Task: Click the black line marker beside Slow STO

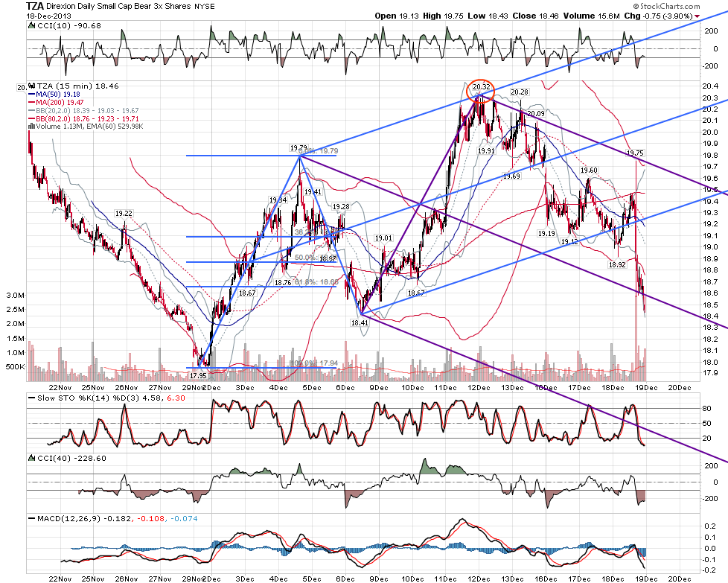Action: pyautogui.click(x=31, y=398)
